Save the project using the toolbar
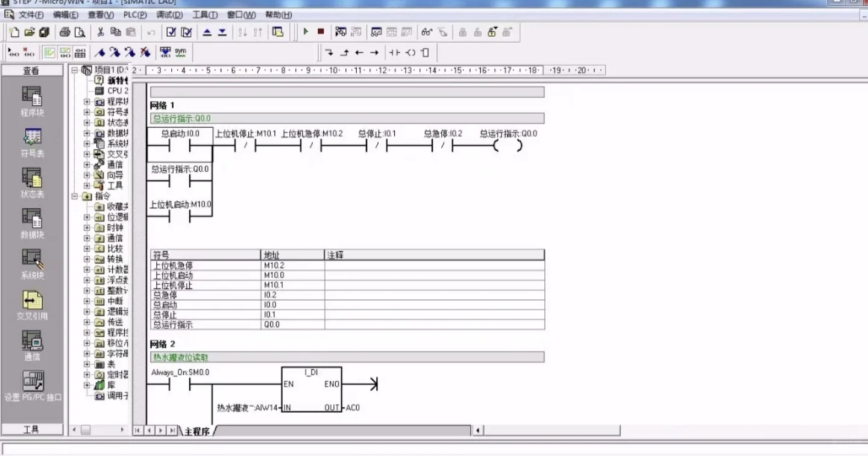This screenshot has height=456, width=868. coord(44,33)
